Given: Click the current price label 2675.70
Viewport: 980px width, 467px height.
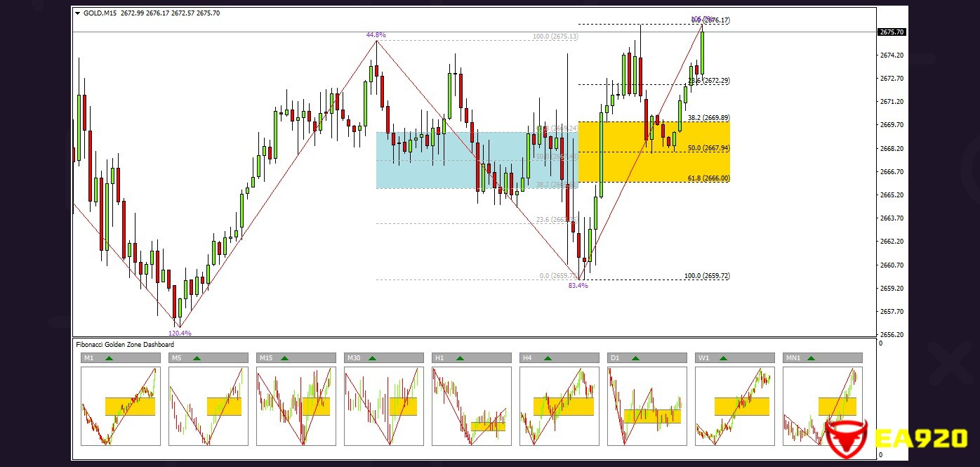Looking at the screenshot, I should point(891,32).
